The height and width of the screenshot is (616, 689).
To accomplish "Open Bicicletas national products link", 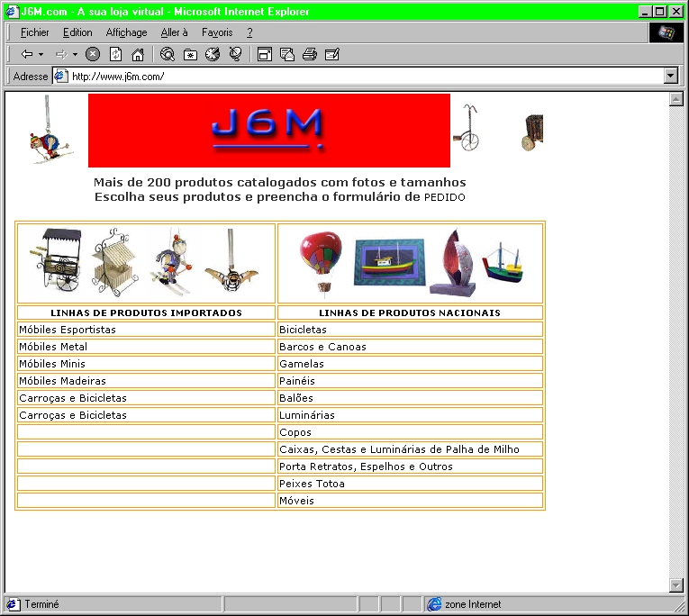I will 303,330.
